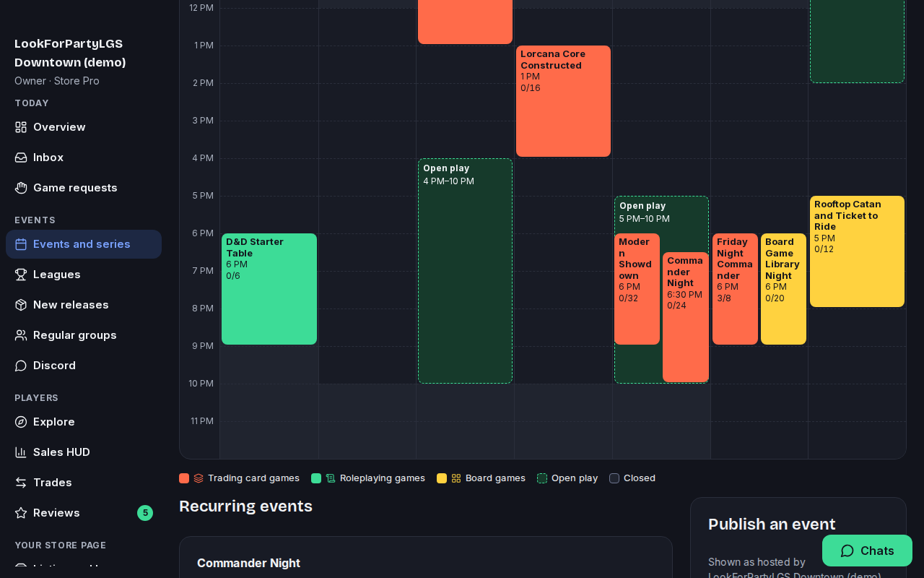
Task: Navigate to Sales HUD
Action: (84, 452)
